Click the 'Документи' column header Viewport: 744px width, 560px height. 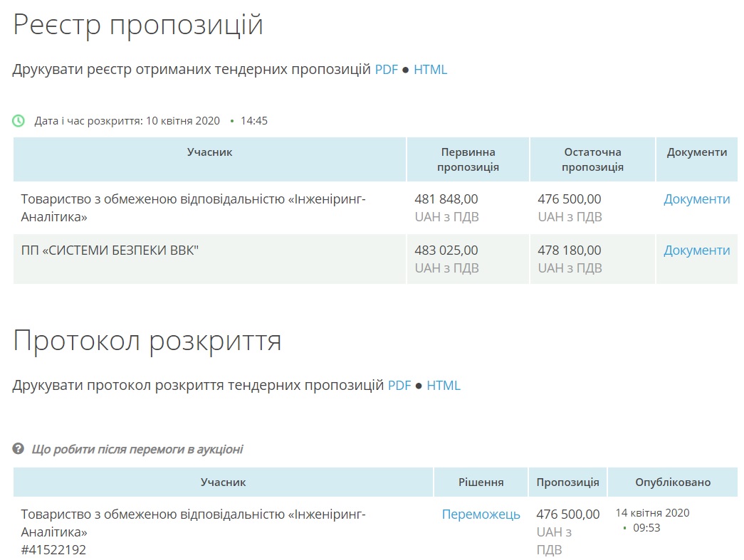[696, 152]
